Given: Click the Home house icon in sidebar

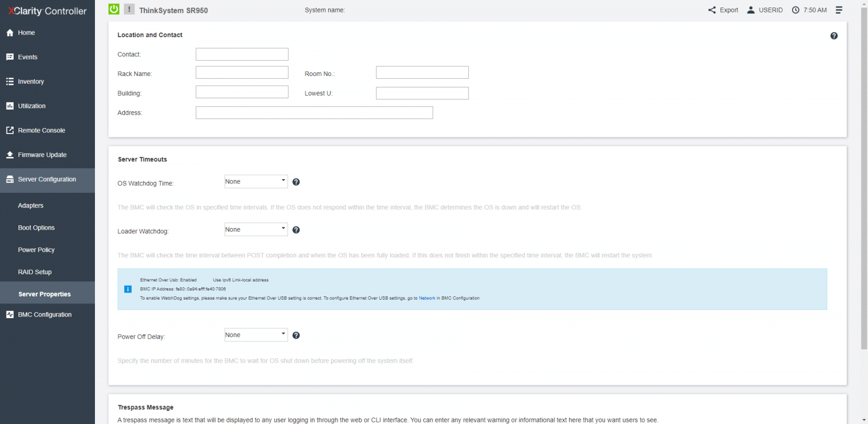Looking at the screenshot, I should click(x=10, y=33).
